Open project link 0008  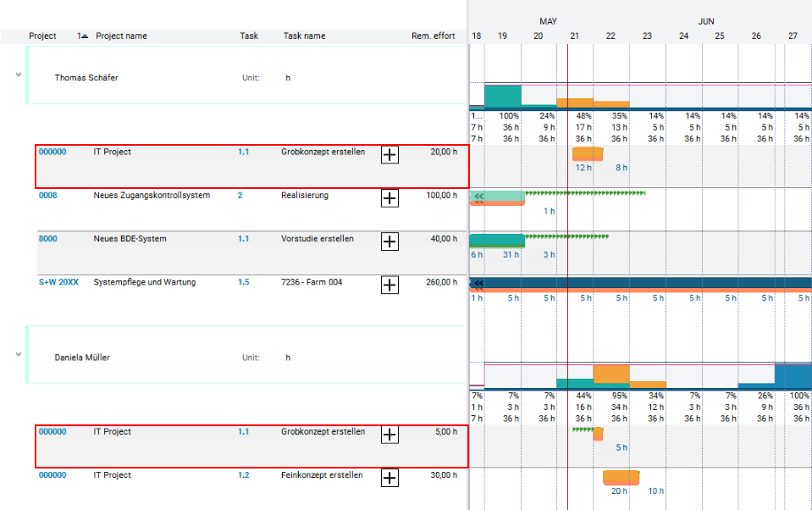(48, 196)
